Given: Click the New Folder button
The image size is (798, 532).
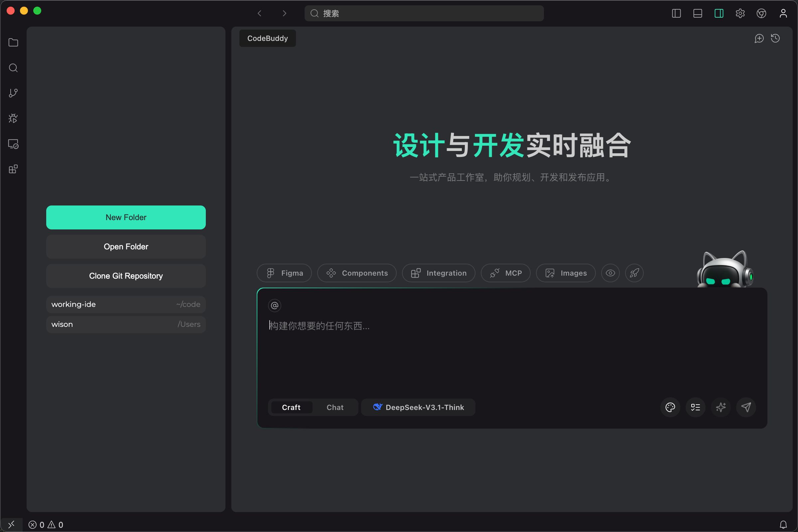Looking at the screenshot, I should 126,217.
